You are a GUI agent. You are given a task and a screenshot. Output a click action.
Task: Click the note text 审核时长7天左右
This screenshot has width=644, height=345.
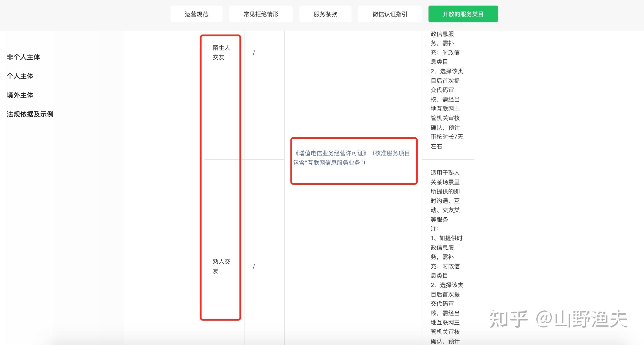pos(446,142)
